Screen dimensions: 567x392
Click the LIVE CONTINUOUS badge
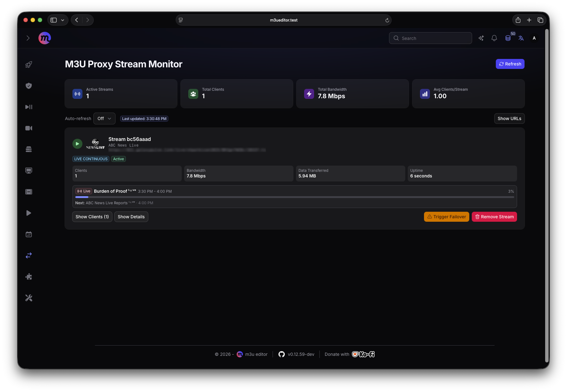tap(91, 159)
